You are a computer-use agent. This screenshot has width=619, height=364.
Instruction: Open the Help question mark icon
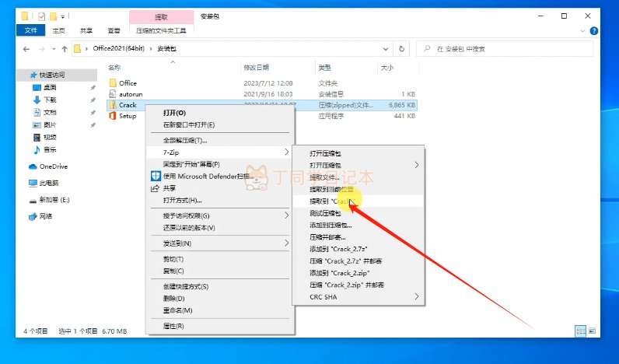tap(593, 31)
